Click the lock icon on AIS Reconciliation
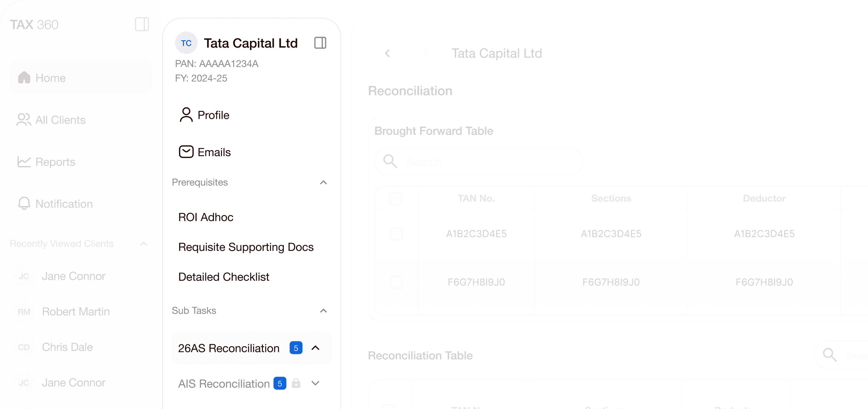 point(296,383)
